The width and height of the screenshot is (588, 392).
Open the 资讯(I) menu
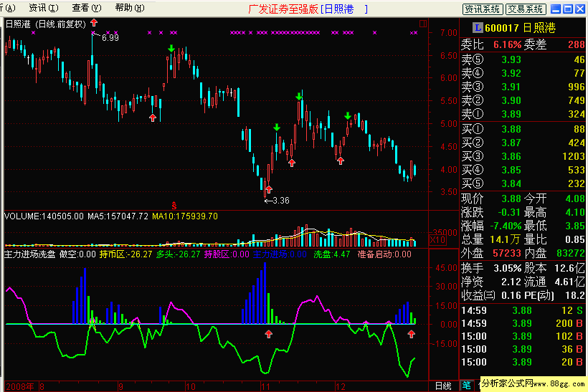pyautogui.click(x=44, y=8)
